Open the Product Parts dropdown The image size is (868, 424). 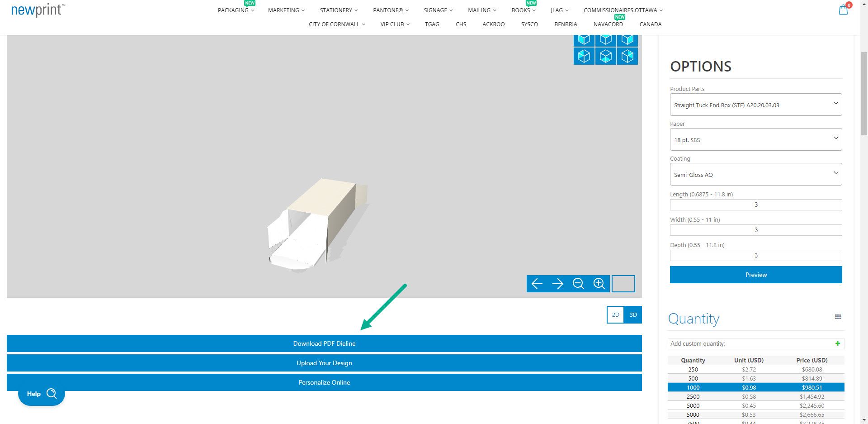(x=755, y=105)
